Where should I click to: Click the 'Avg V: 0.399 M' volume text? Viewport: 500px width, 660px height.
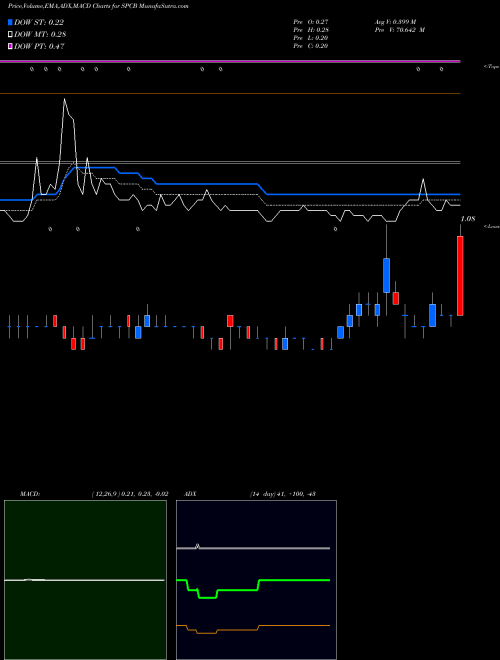click(x=396, y=22)
